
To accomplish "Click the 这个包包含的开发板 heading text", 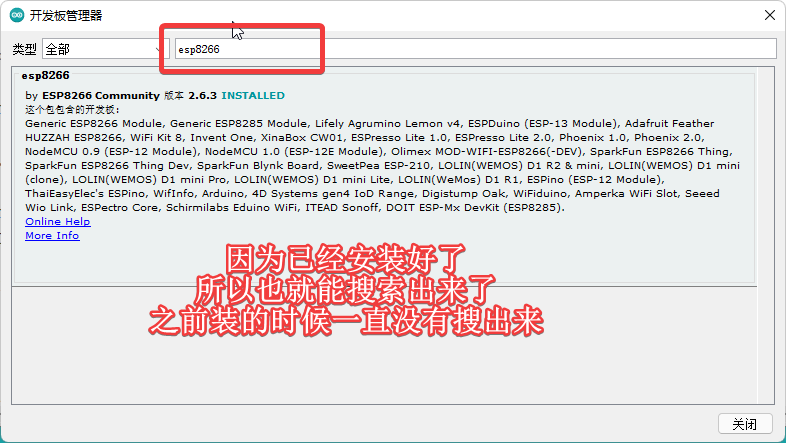I will 73,109.
